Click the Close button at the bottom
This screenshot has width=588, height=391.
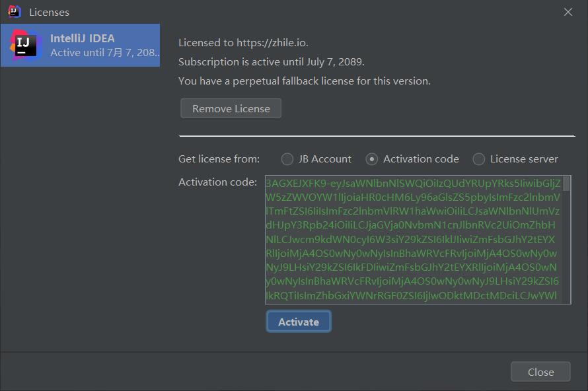[x=540, y=372]
